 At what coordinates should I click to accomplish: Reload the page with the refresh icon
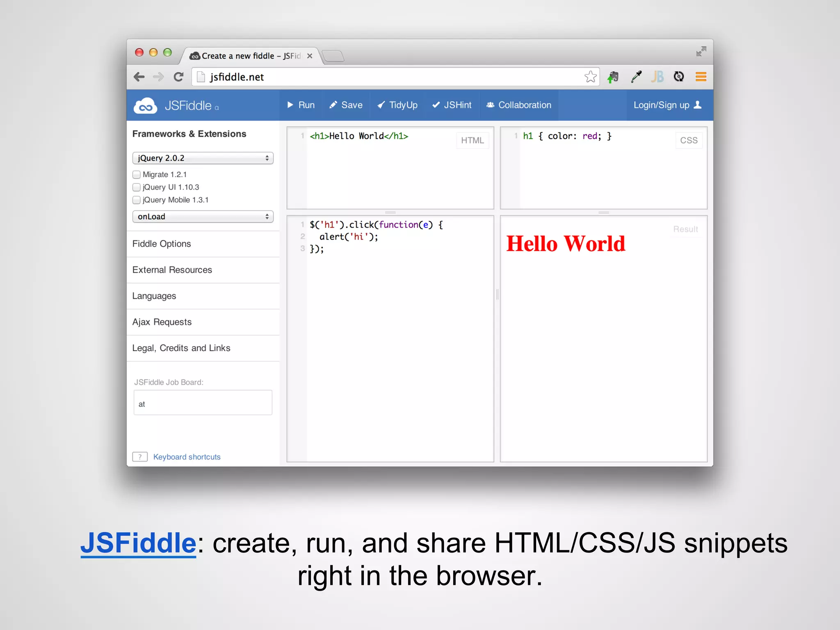point(178,77)
